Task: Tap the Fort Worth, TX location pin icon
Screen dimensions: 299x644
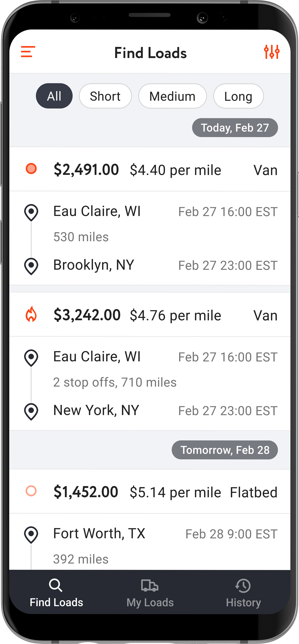Action: coord(31,535)
